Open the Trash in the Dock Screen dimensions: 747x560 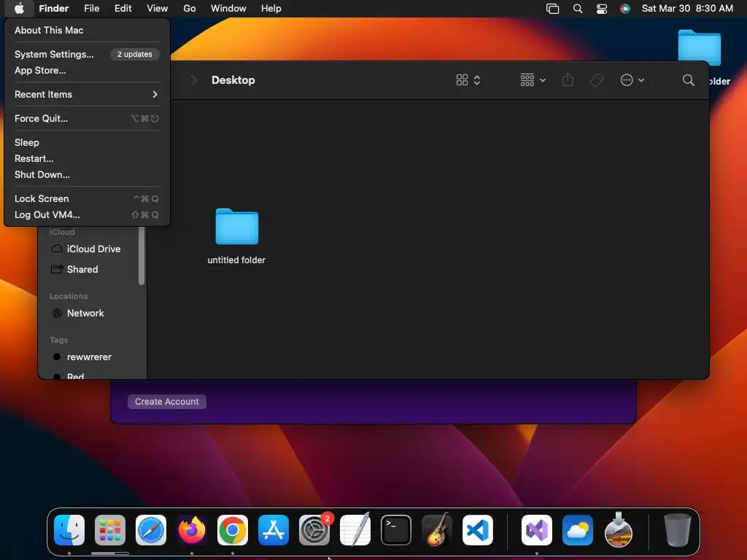coord(678,530)
